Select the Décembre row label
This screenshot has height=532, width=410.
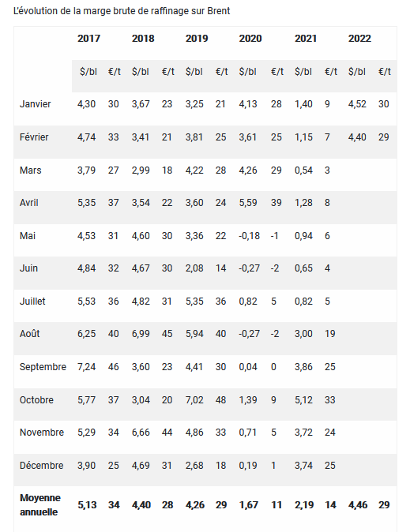click(41, 466)
